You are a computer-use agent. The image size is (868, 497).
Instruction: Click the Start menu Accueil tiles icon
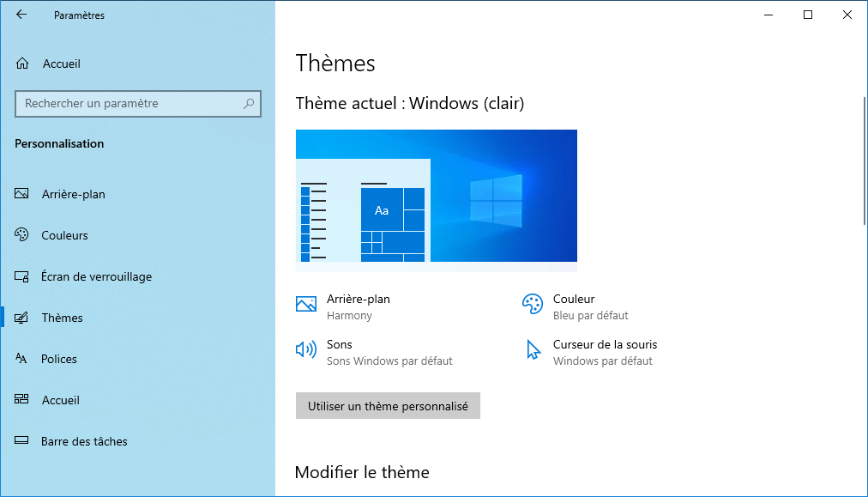coord(21,399)
